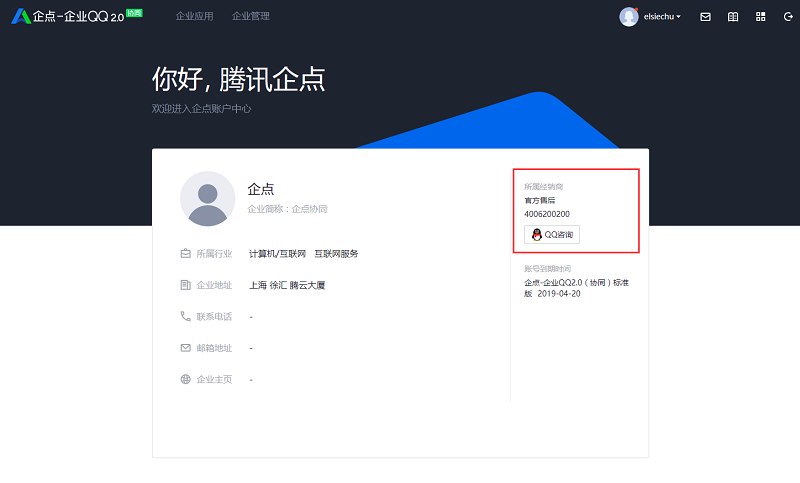Open the 企业管理 menu

pyautogui.click(x=250, y=16)
